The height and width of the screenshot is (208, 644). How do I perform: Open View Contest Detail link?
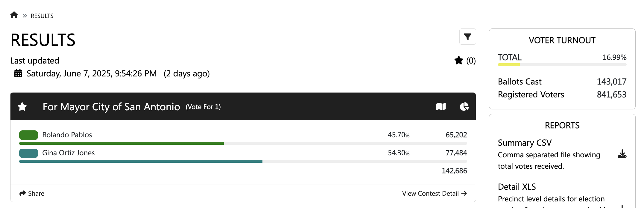point(434,193)
